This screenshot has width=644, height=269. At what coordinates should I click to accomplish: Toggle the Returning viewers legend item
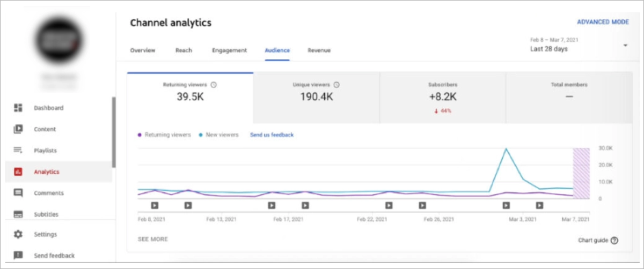coord(164,135)
